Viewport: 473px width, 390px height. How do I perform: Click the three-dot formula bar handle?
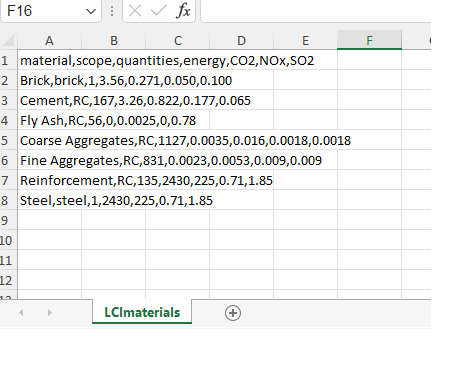click(x=112, y=11)
